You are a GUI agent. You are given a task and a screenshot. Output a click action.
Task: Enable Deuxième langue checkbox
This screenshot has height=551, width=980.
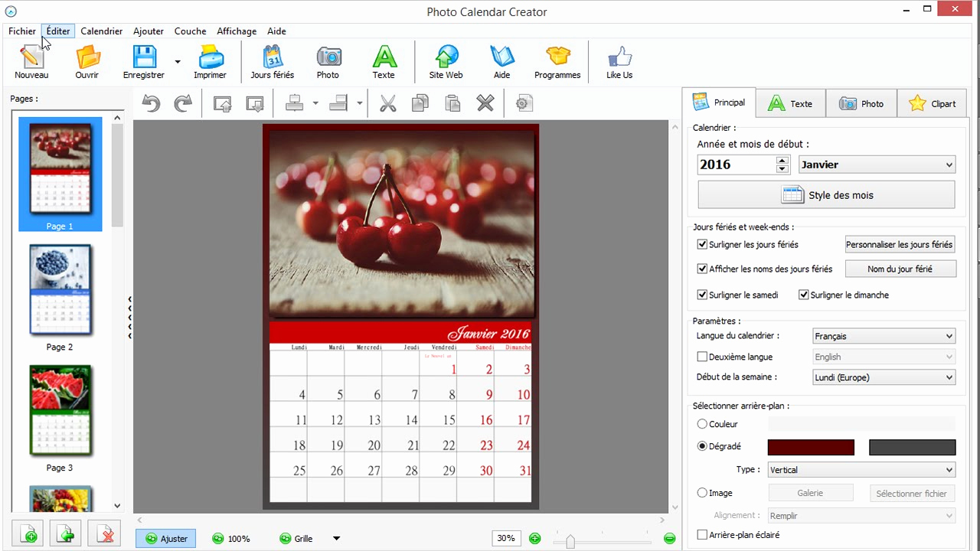[x=702, y=357]
